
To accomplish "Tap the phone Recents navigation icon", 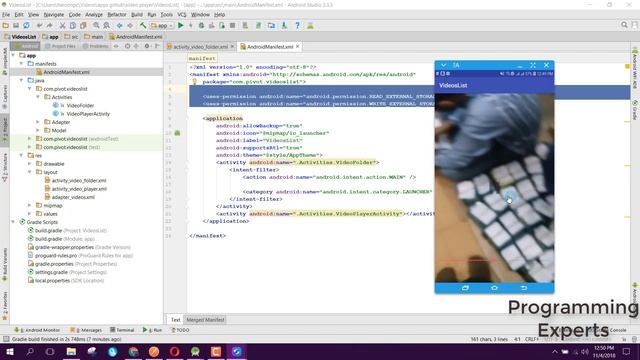I will (465, 288).
